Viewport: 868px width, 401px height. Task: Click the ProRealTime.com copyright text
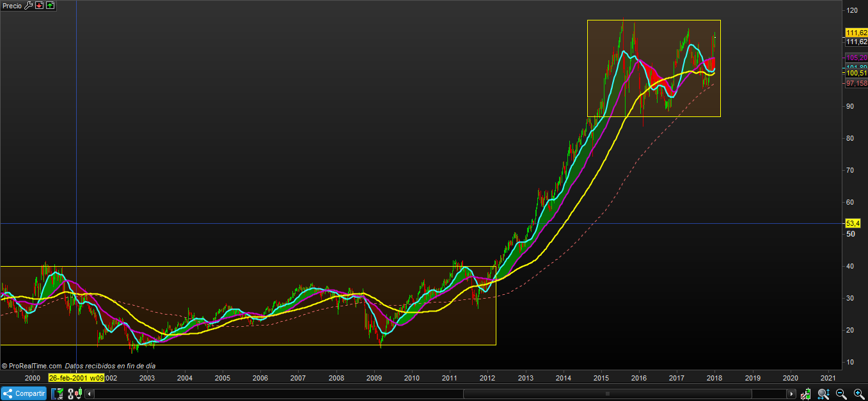click(31, 366)
